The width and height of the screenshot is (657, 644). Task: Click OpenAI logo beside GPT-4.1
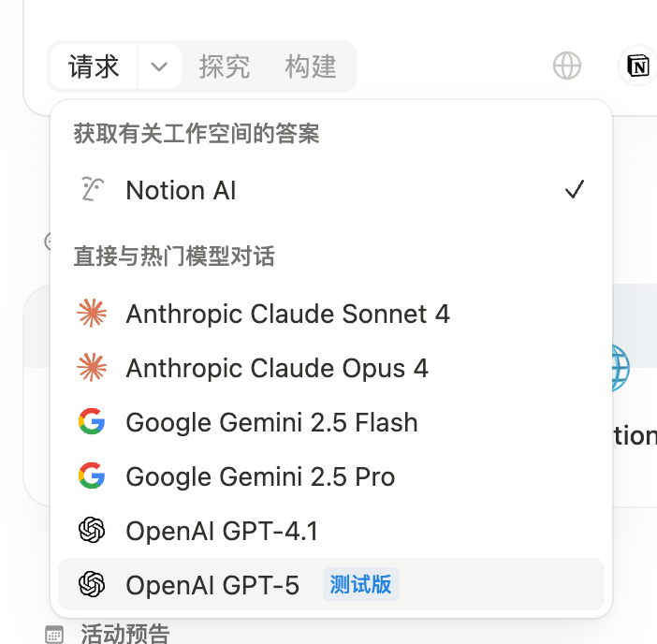coord(92,530)
